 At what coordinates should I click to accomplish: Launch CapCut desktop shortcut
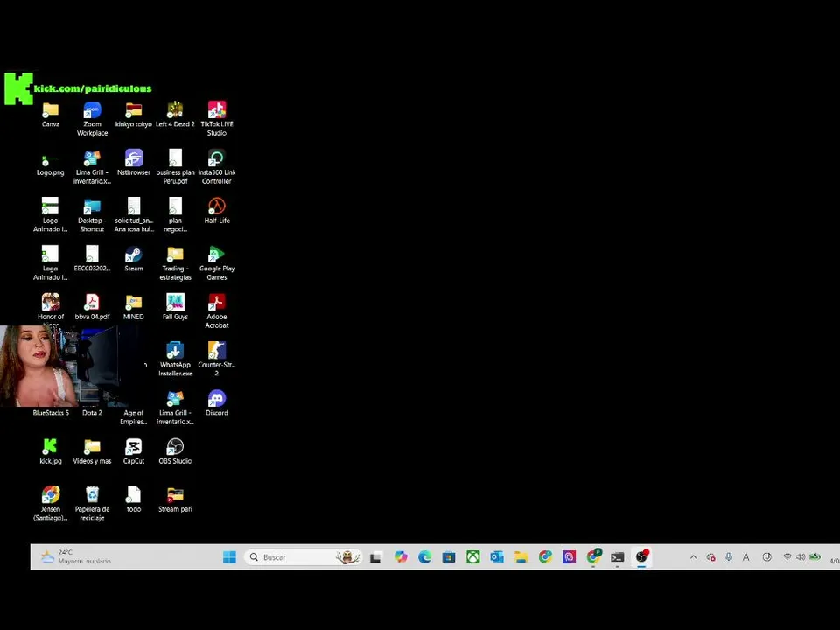tap(133, 447)
